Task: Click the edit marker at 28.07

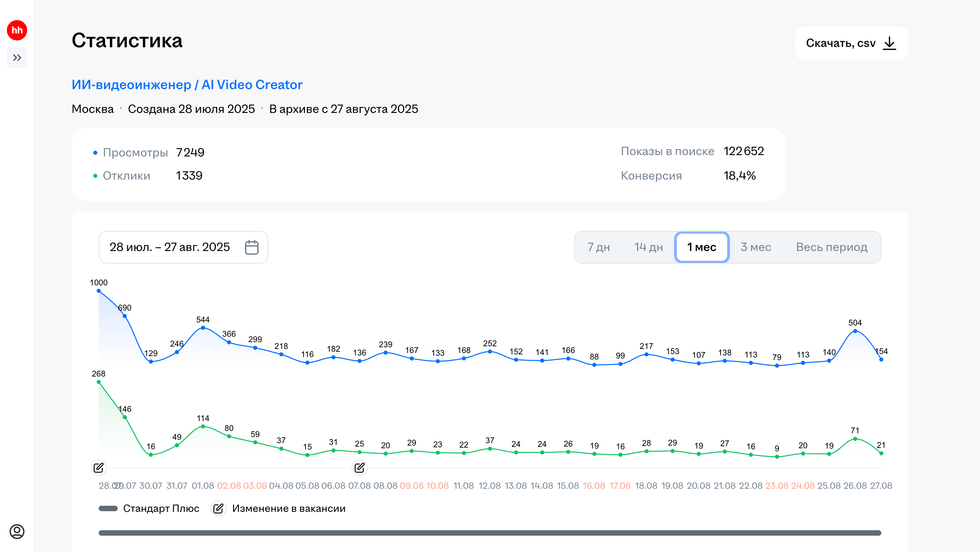Action: coord(99,468)
